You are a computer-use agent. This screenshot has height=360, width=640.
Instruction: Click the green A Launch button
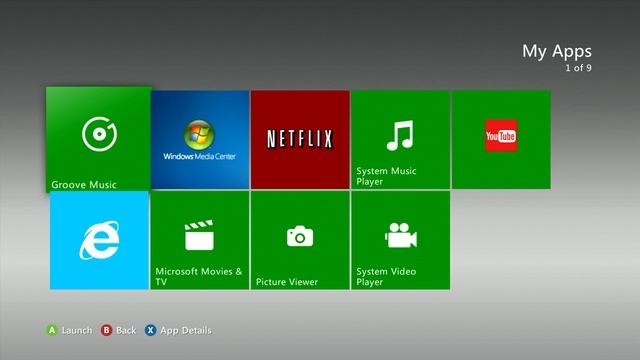[69, 330]
